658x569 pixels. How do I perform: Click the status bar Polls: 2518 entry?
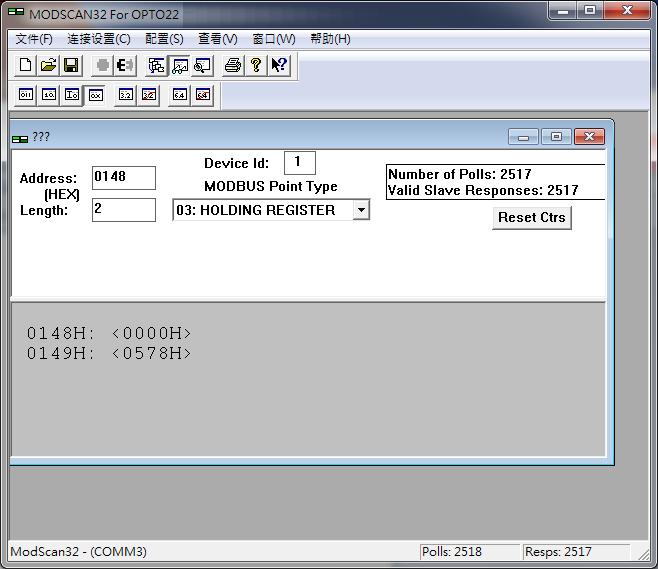pyautogui.click(x=469, y=552)
